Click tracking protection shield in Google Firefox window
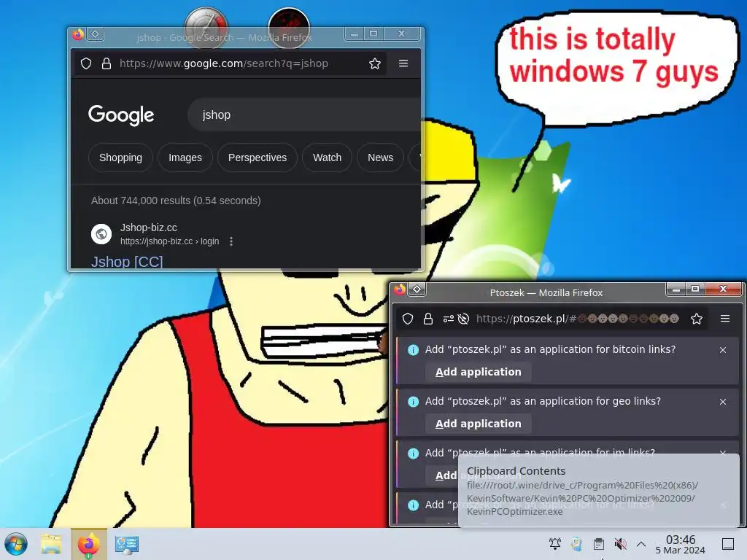 click(x=86, y=63)
